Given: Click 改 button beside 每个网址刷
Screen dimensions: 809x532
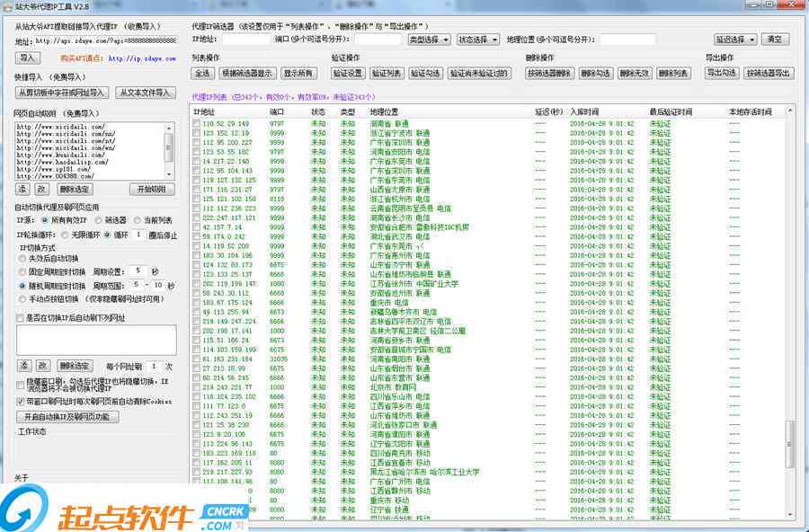Looking at the screenshot, I should (42, 366).
